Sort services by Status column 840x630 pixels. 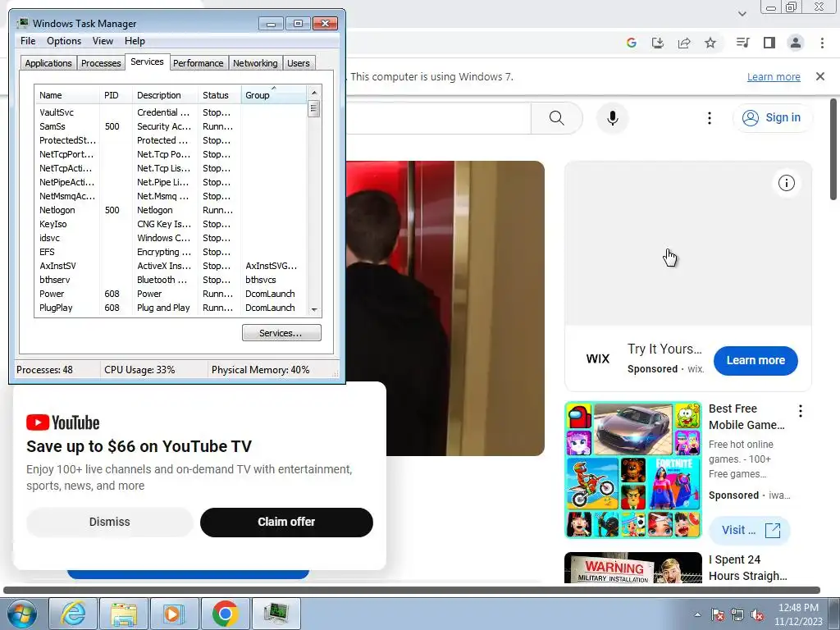click(220, 95)
